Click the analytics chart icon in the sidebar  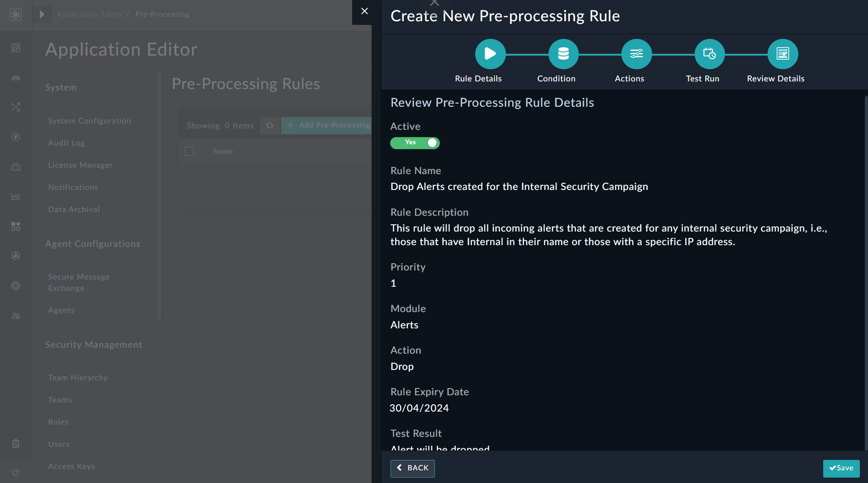click(x=15, y=196)
